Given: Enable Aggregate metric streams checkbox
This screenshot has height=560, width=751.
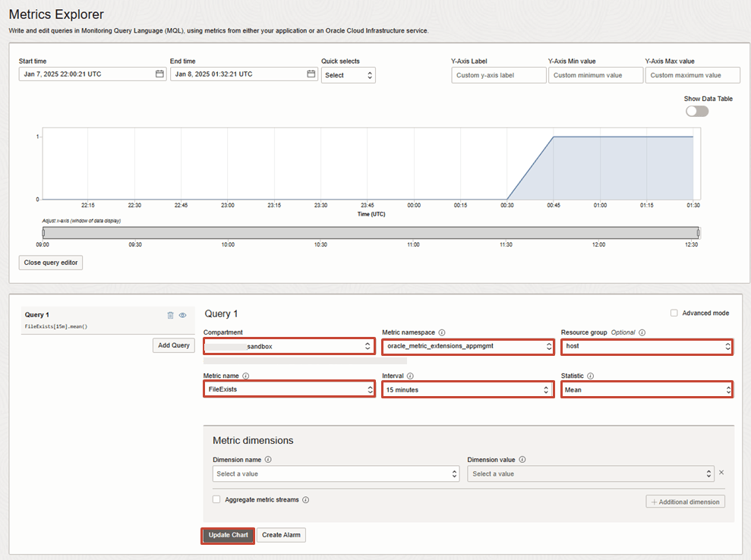Looking at the screenshot, I should click(216, 500).
